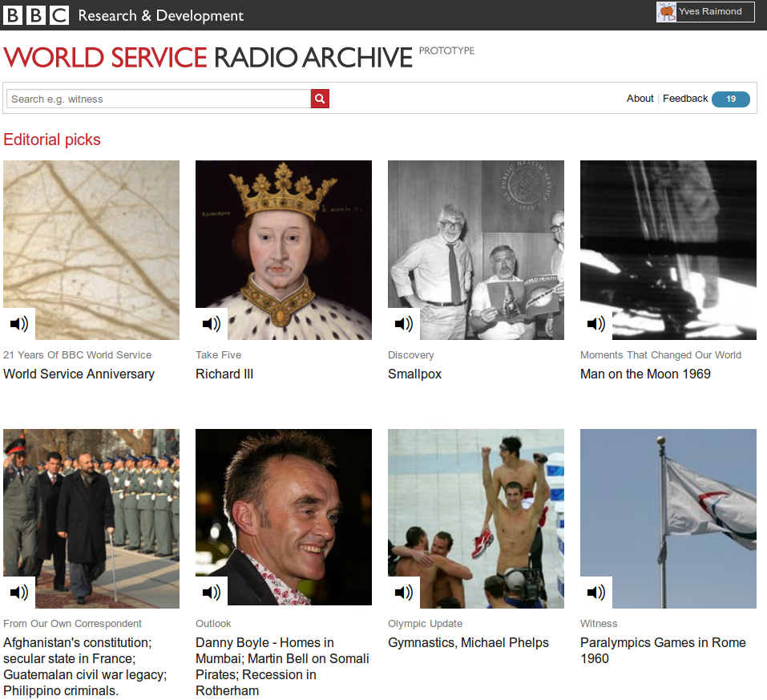Click the From Our Own Correspondent speaker icon

[18, 592]
